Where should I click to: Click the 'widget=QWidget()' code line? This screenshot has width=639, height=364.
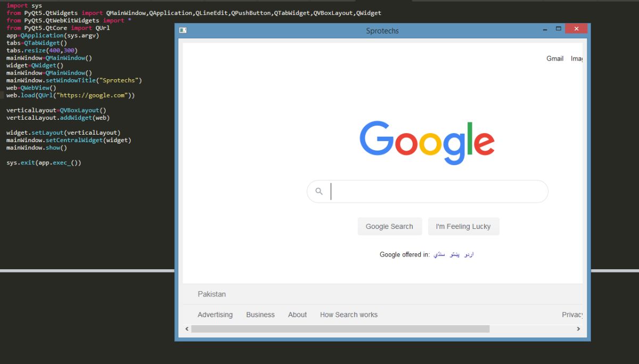[x=35, y=65]
